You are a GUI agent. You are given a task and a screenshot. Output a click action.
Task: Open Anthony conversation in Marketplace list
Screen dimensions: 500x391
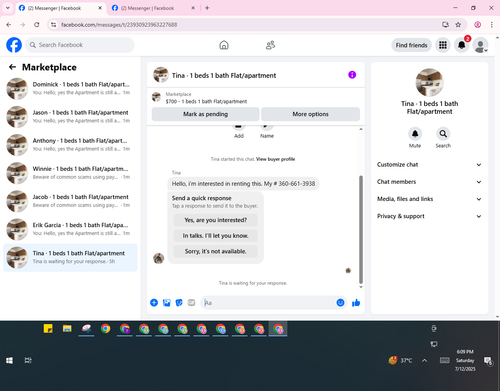pyautogui.click(x=70, y=145)
